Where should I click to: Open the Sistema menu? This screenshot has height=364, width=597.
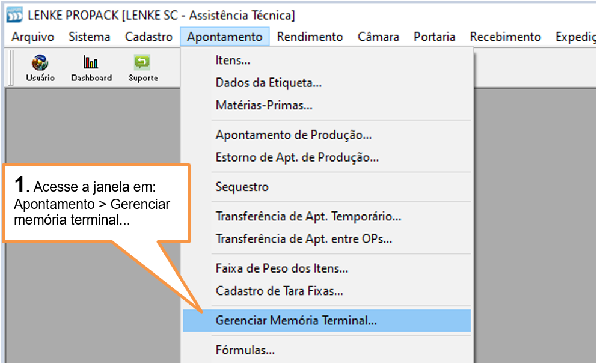click(90, 37)
